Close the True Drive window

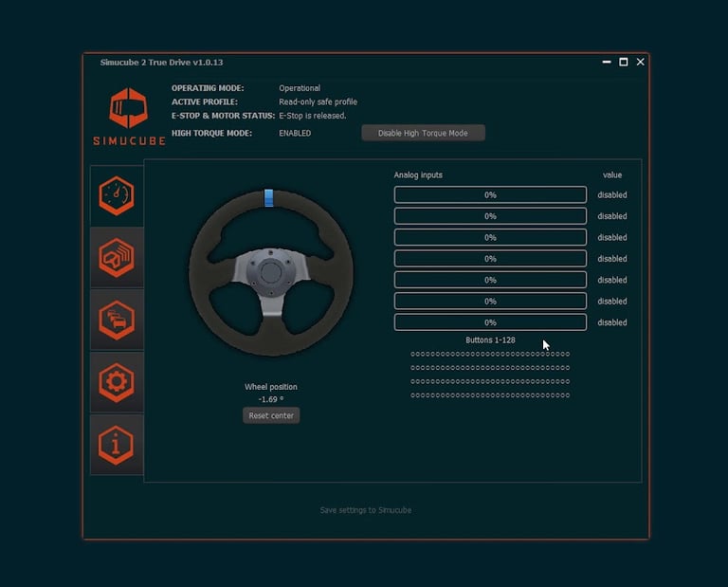(640, 62)
